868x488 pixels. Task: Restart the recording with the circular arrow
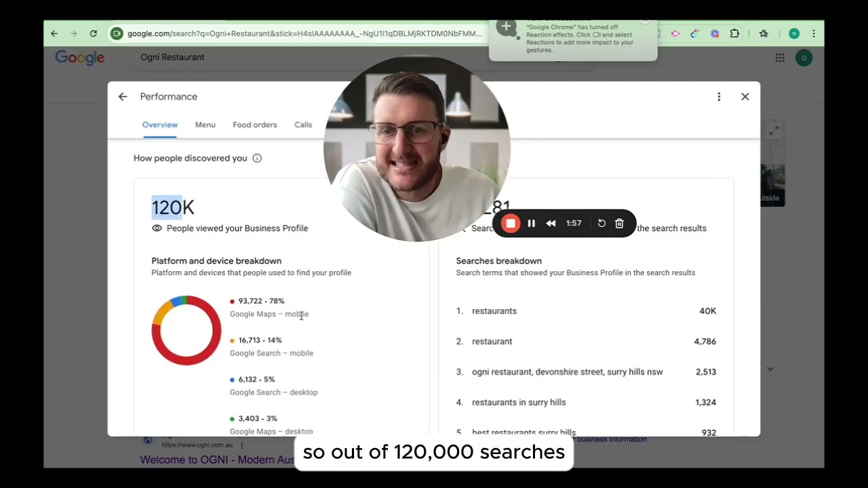click(601, 224)
